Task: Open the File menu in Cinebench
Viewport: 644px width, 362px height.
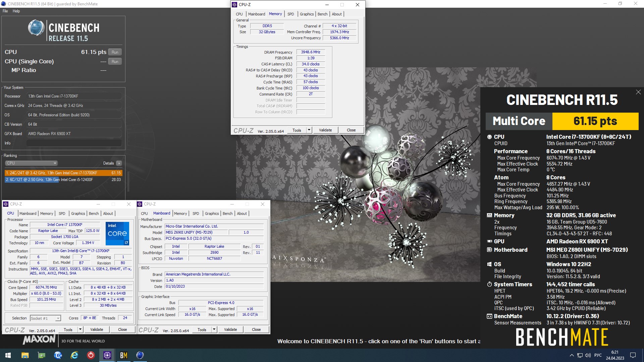Action: 5,11
